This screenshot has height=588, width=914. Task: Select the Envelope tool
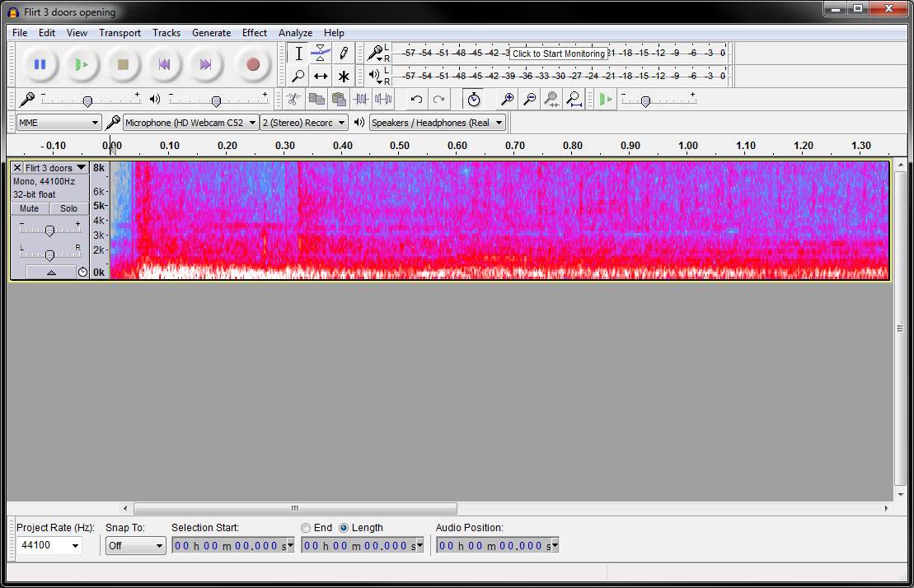click(321, 54)
